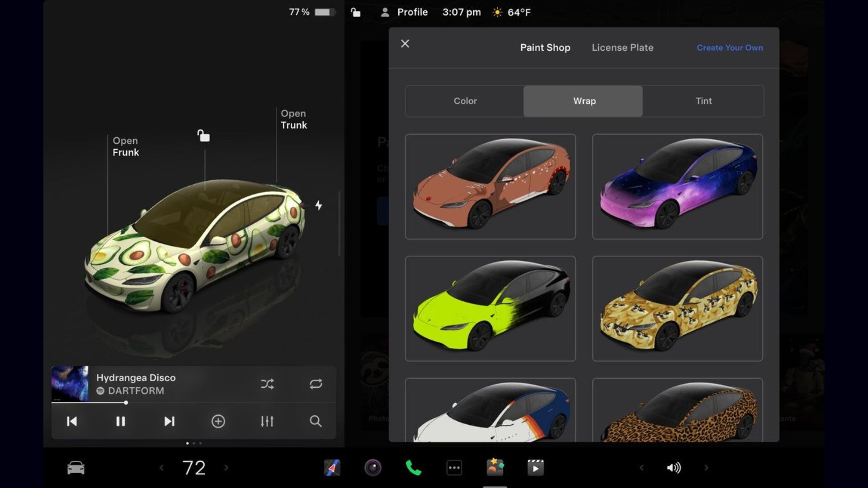Viewport: 868px width, 488px height.
Task: Switch to the License Plate tab
Action: tap(622, 47)
